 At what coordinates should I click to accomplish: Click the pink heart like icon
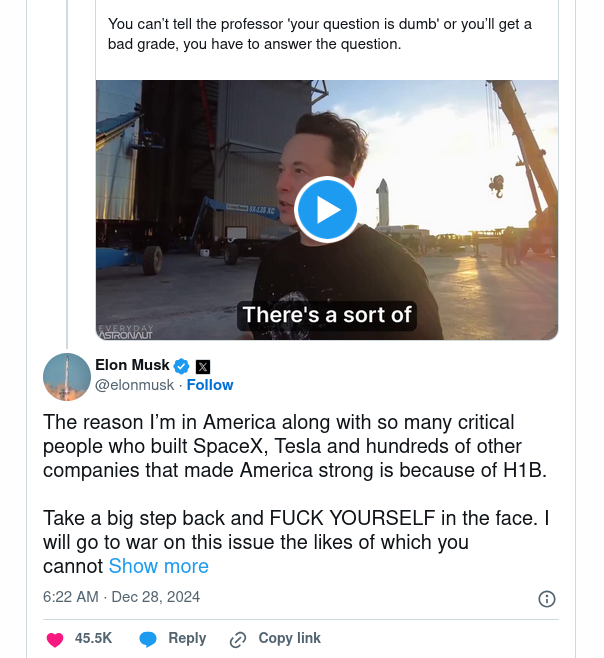(x=55, y=639)
